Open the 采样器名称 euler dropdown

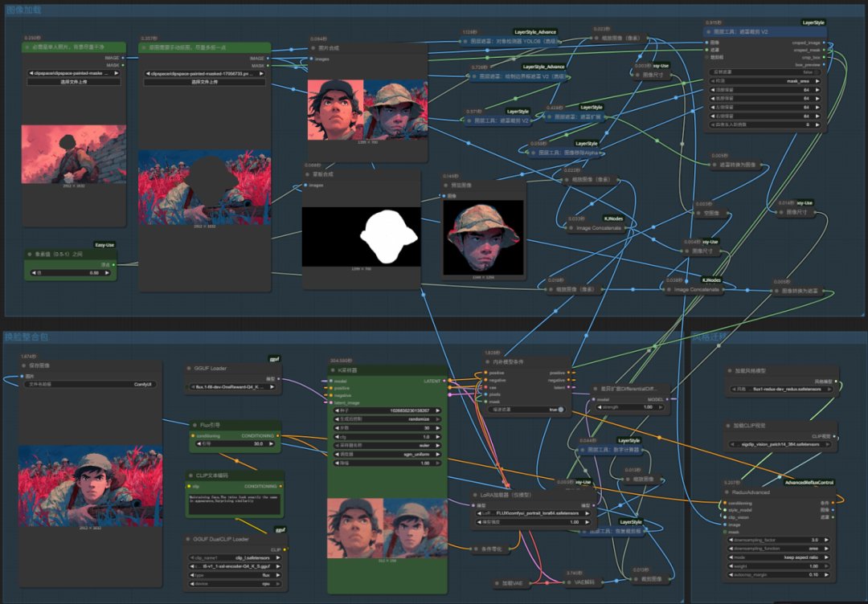tap(387, 446)
